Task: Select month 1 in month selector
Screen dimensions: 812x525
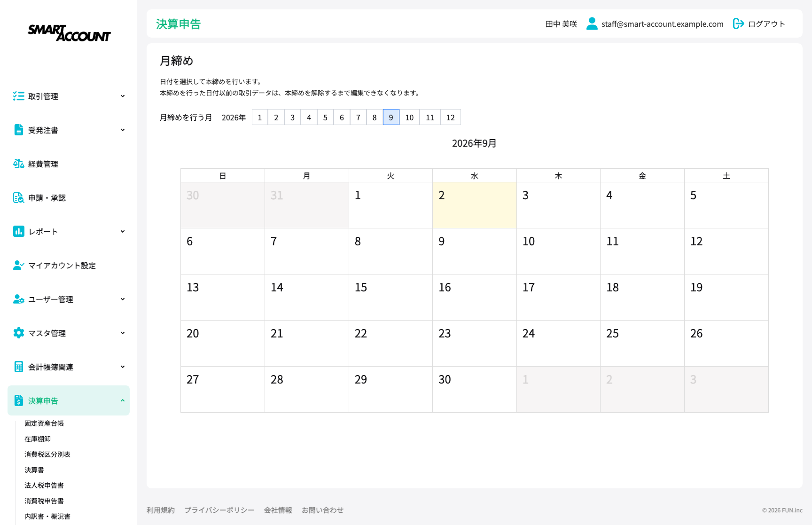Action: point(260,118)
